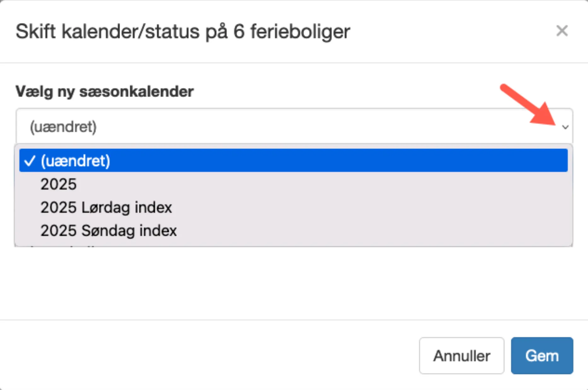The width and height of the screenshot is (588, 390).
Task: Select 2025 Lørdag index calendar
Action: pos(106,207)
